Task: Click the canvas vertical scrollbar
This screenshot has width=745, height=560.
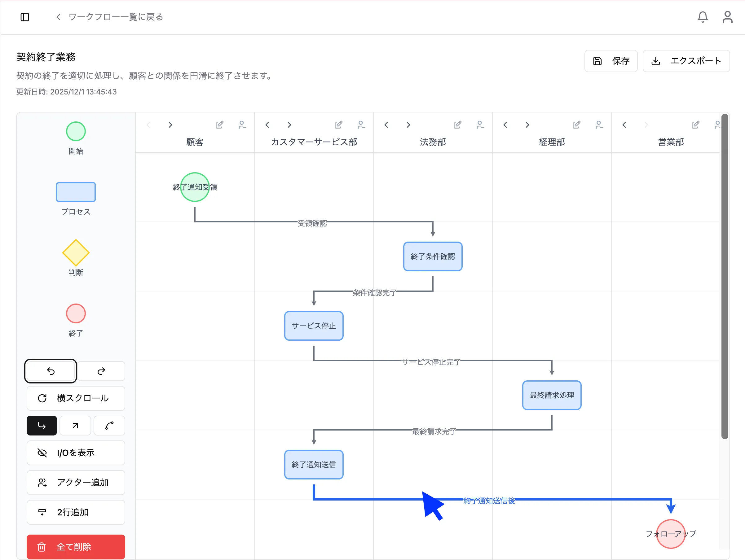Action: pos(725,276)
